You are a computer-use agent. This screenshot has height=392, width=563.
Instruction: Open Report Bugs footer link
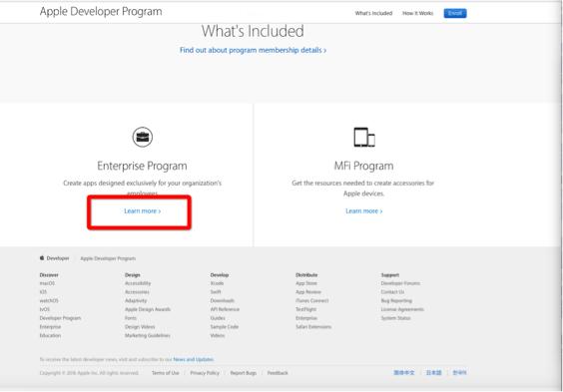(244, 373)
